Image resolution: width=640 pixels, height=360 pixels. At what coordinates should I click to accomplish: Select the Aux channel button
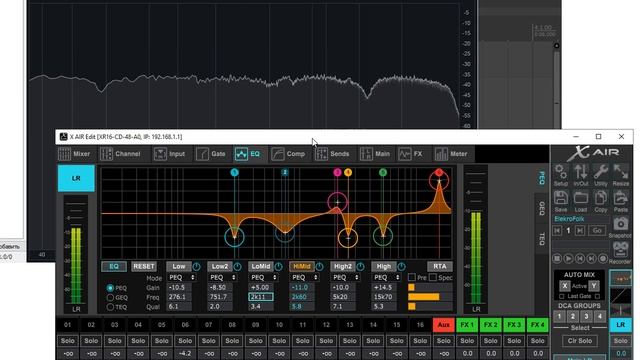click(444, 325)
